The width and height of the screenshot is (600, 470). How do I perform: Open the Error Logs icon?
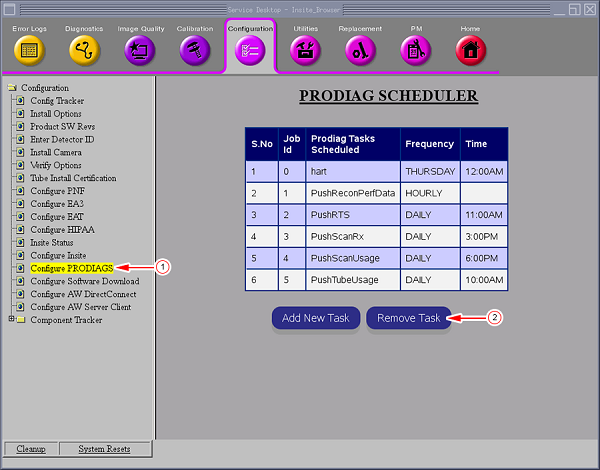pos(28,49)
